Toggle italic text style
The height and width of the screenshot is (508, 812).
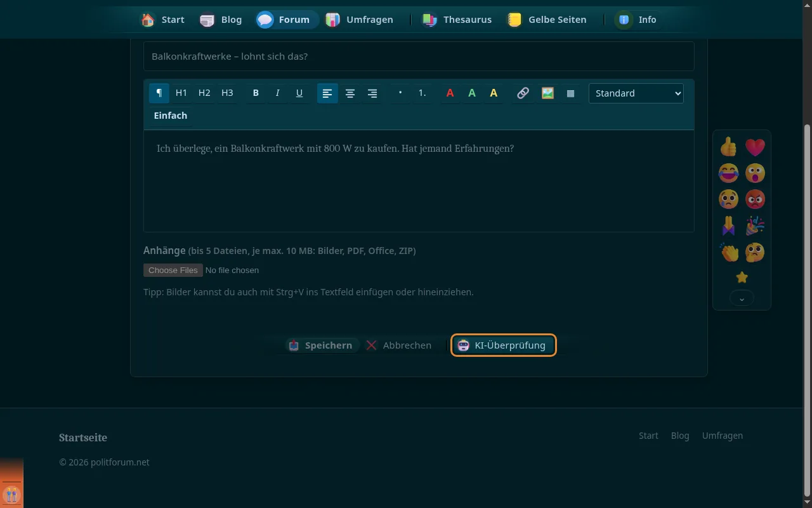coord(277,93)
